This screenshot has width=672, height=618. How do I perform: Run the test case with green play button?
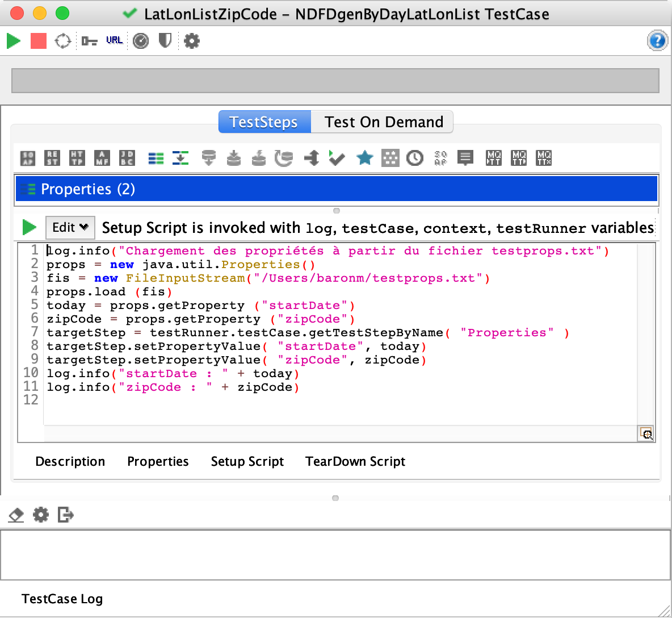(14, 41)
